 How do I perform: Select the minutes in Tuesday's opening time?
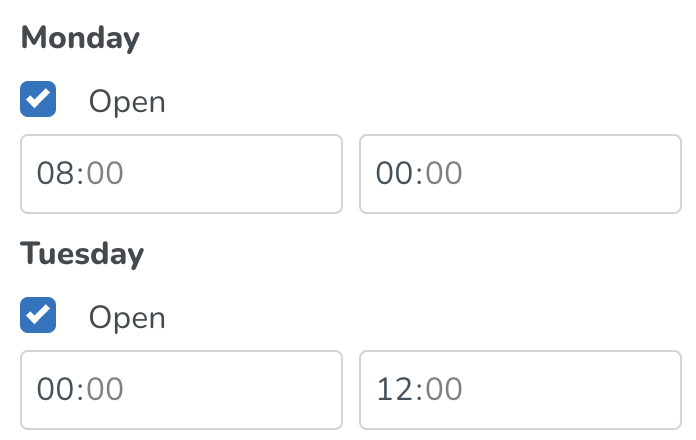click(x=105, y=389)
